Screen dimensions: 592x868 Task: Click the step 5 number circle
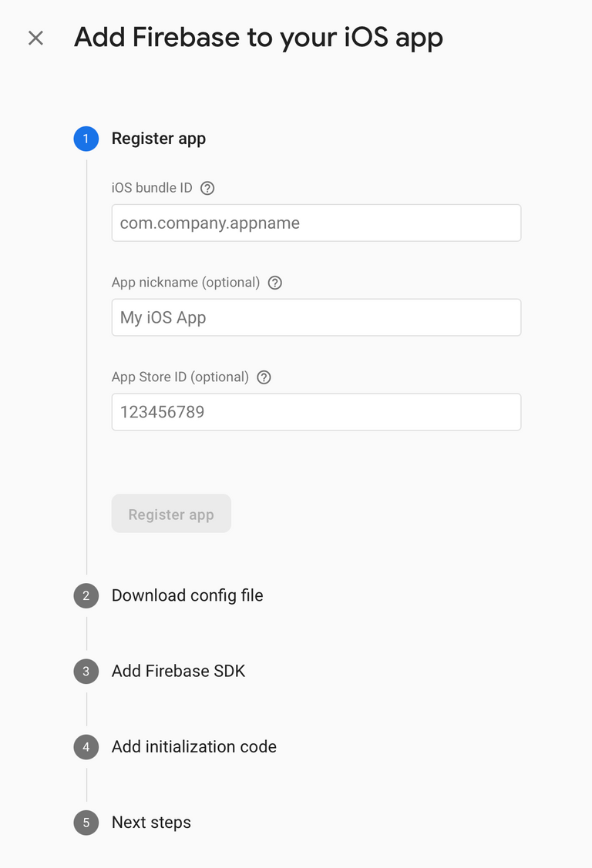click(86, 823)
